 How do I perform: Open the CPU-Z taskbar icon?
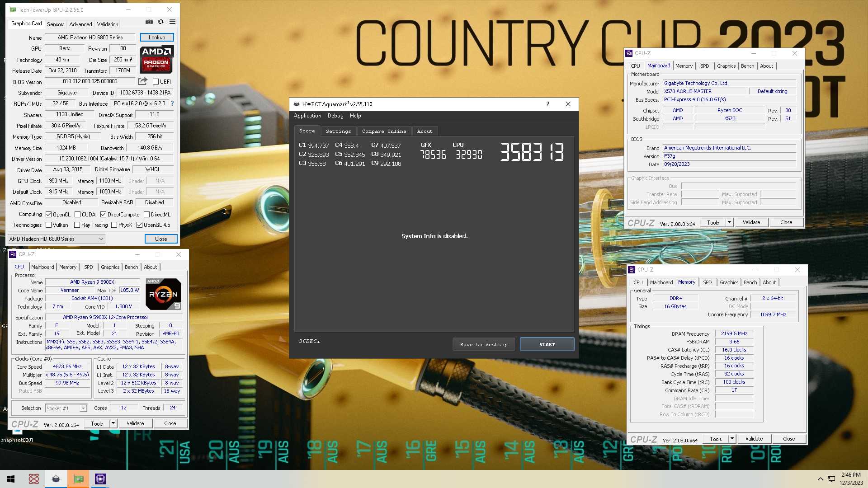[100, 479]
